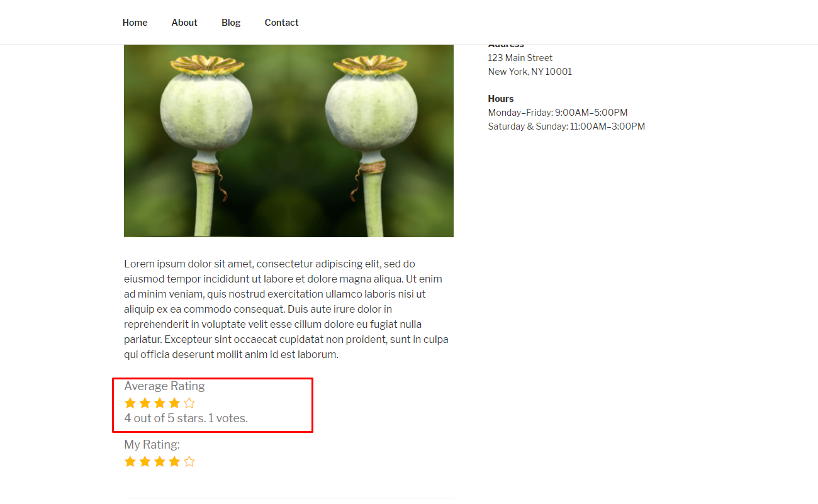The image size is (818, 504).
Task: Click the empty fifth star under My Rating
Action: point(189,462)
